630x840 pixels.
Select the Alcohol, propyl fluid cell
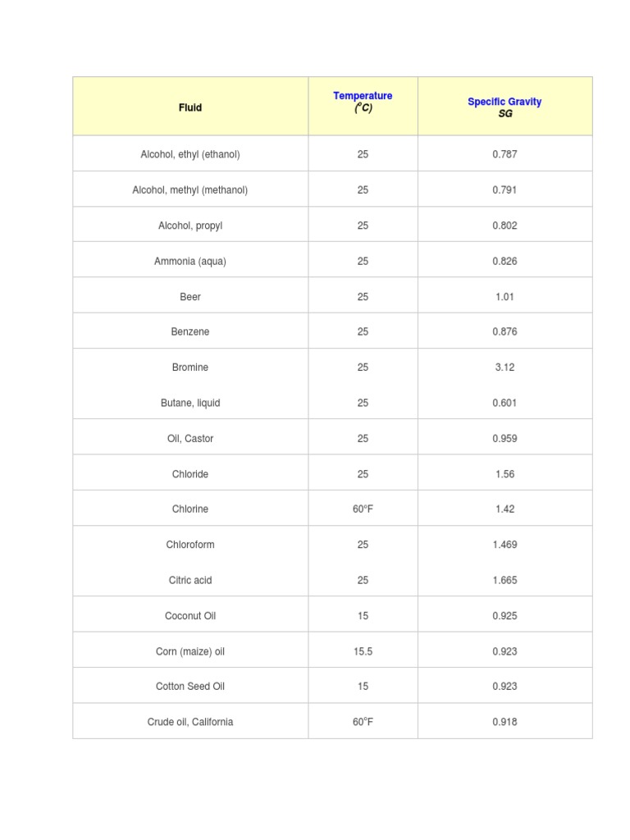click(x=190, y=226)
